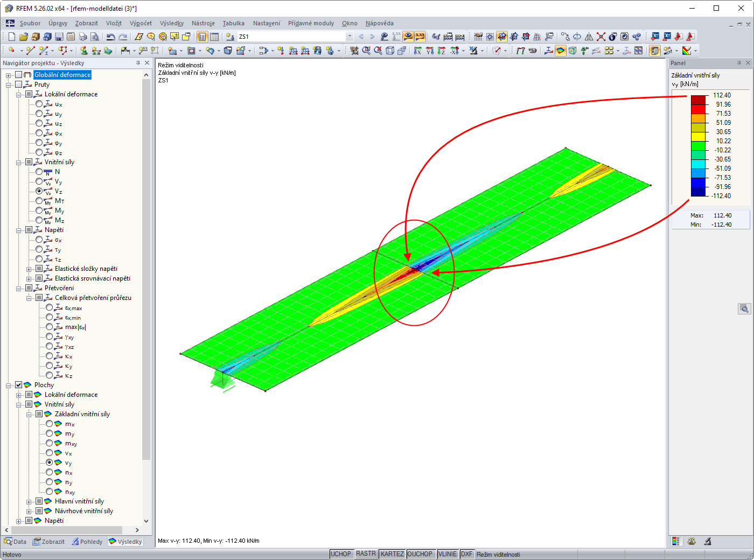Toggle show result values x.xx icon
The image size is (754, 560).
pos(420,37)
